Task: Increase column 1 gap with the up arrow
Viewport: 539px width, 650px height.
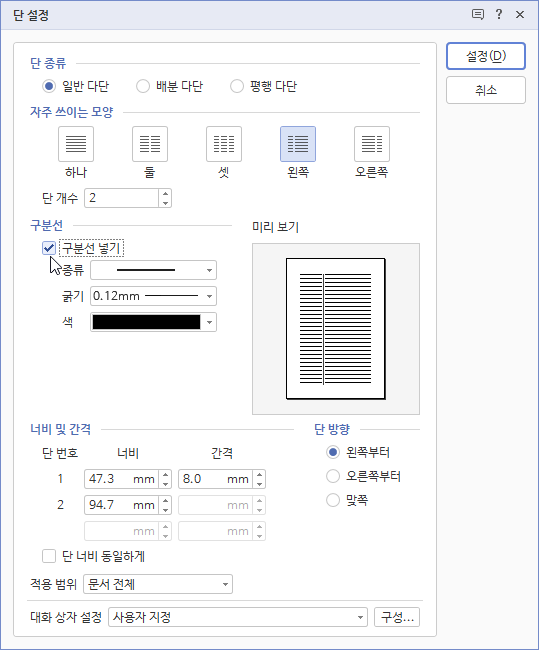Action: pyautogui.click(x=260, y=474)
